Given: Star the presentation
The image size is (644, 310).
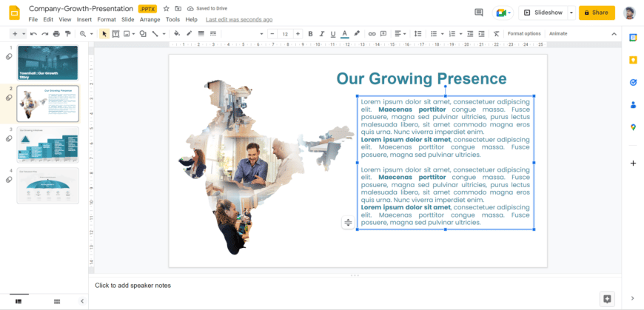Looking at the screenshot, I should click(x=166, y=9).
